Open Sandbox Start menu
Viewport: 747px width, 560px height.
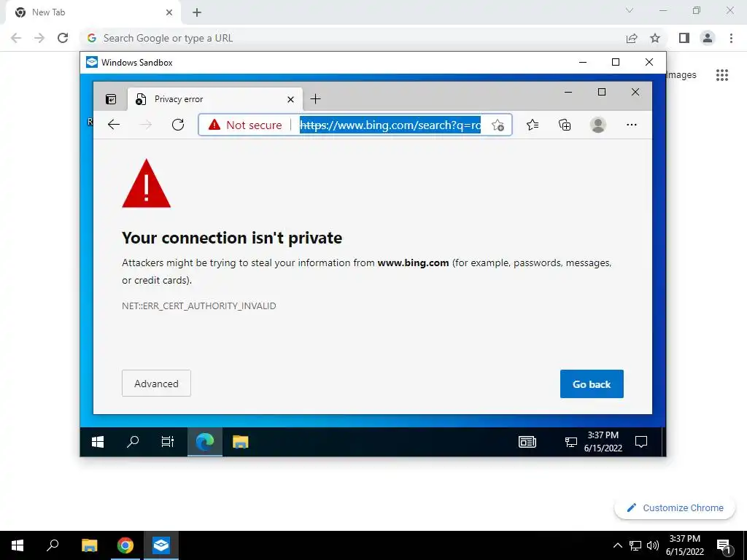pos(98,442)
